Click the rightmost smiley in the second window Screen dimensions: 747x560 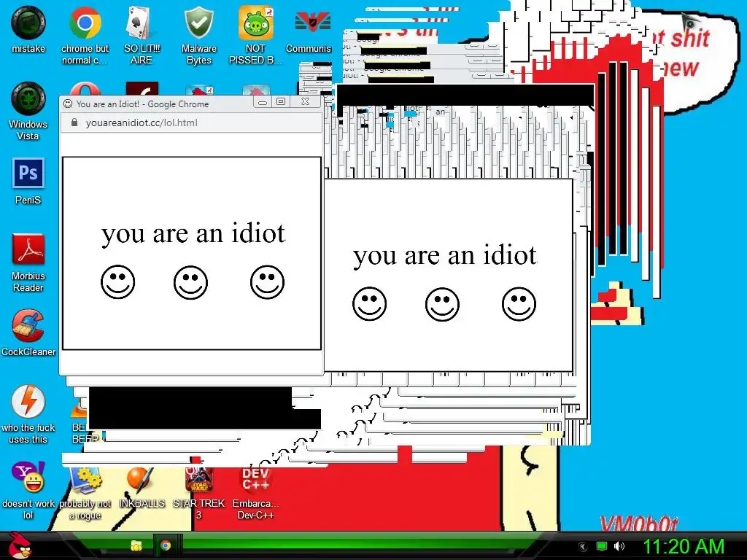[x=519, y=304]
